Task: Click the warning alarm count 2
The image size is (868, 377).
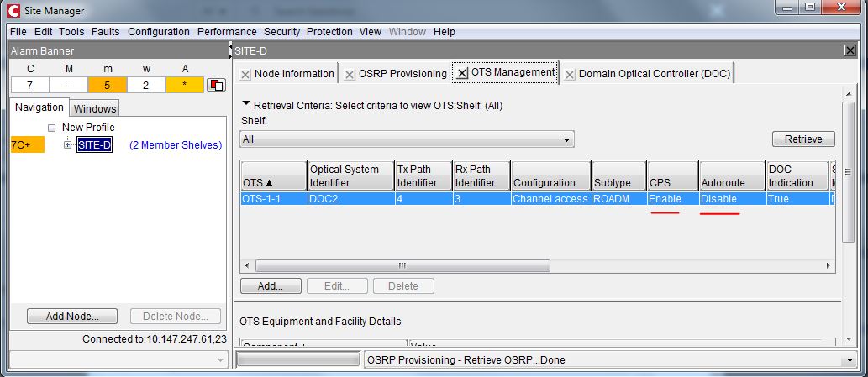Action: tap(145, 85)
